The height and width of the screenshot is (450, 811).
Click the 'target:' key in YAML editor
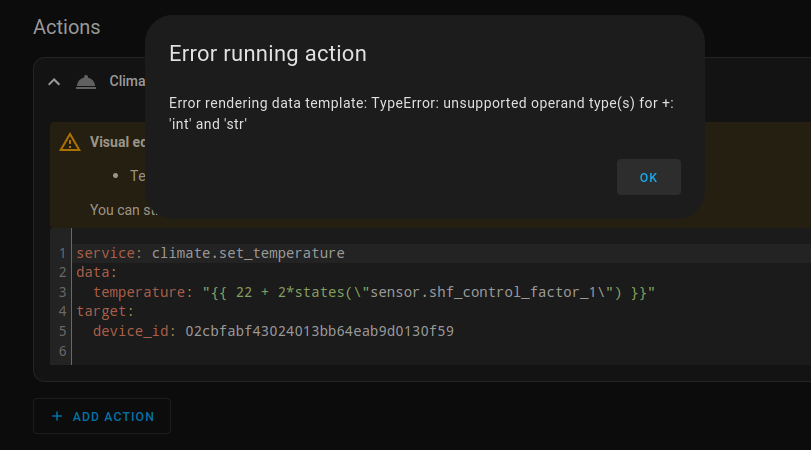pyautogui.click(x=105, y=311)
